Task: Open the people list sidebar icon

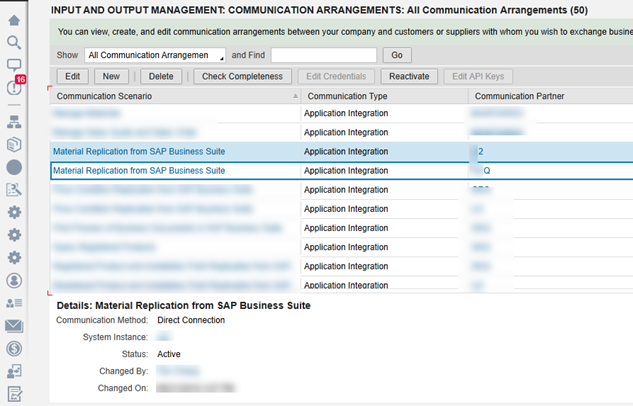Action: 14,303
